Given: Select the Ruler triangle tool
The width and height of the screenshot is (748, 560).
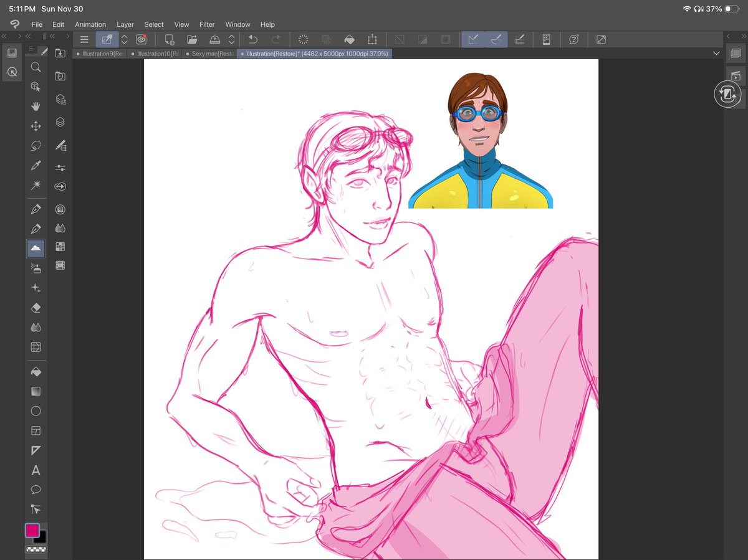Looking at the screenshot, I should click(x=36, y=450).
